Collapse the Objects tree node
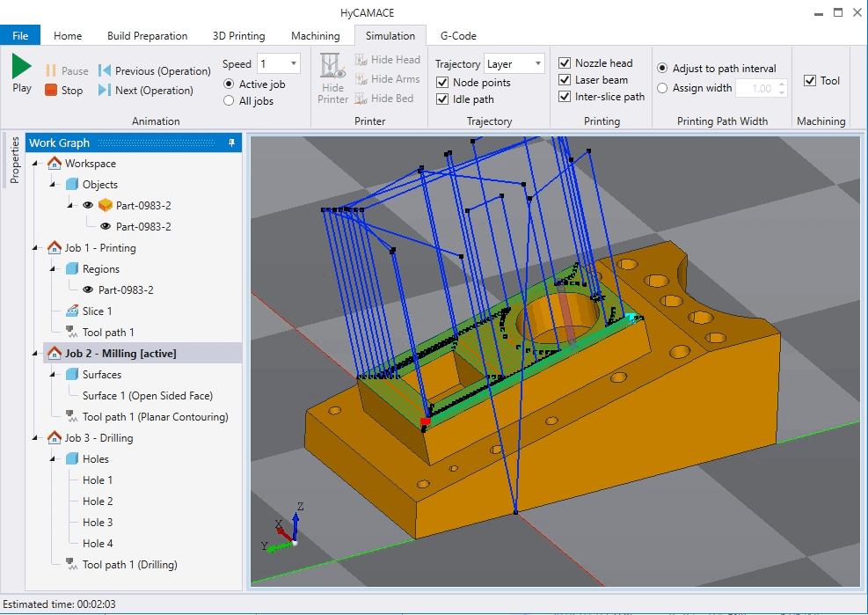 pos(53,185)
